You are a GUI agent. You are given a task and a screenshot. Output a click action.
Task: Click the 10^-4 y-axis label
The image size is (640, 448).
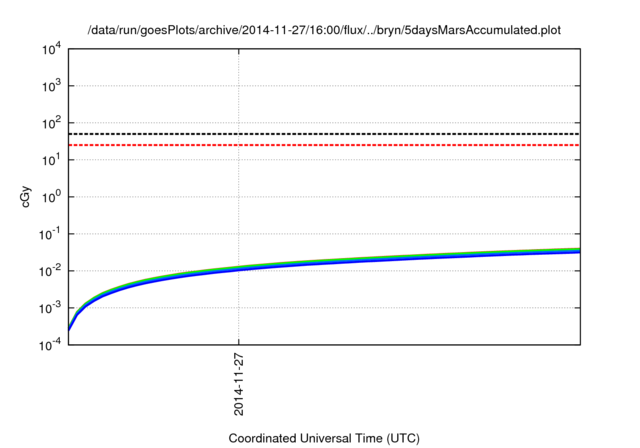[50, 346]
